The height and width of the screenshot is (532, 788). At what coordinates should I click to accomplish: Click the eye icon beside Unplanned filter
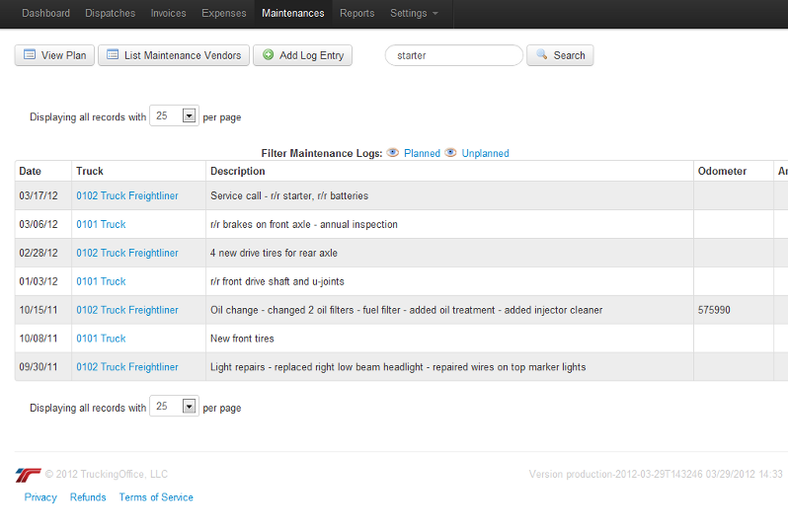point(451,153)
